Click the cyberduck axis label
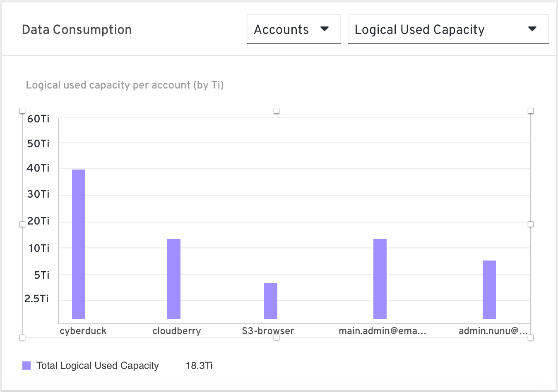Image resolution: width=558 pixels, height=392 pixels. [83, 331]
